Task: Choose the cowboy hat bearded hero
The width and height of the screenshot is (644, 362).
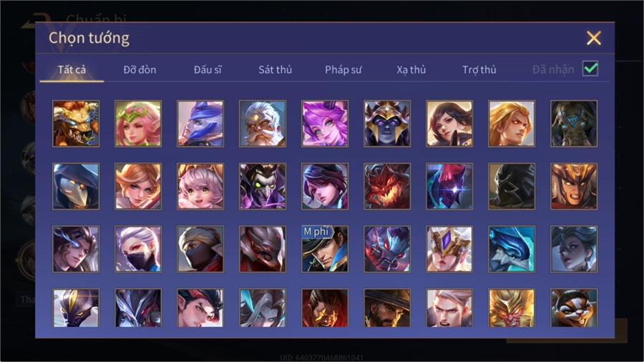Action: click(387, 308)
